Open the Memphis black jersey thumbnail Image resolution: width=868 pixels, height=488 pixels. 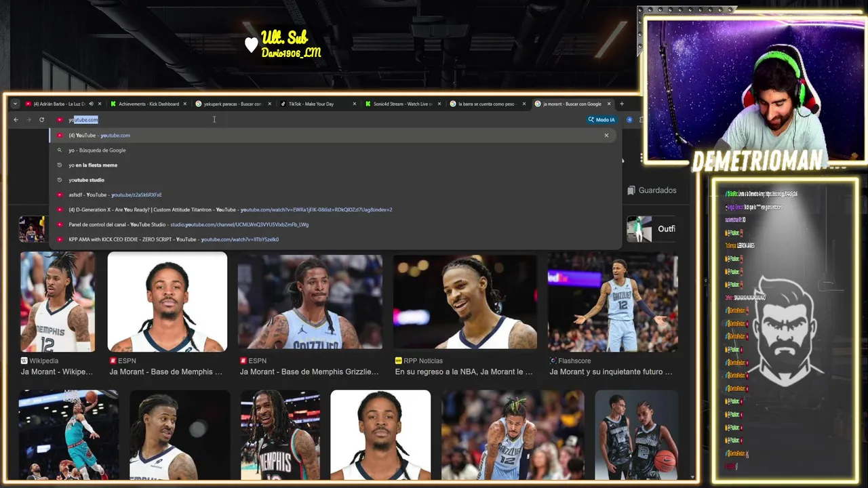pos(280,434)
